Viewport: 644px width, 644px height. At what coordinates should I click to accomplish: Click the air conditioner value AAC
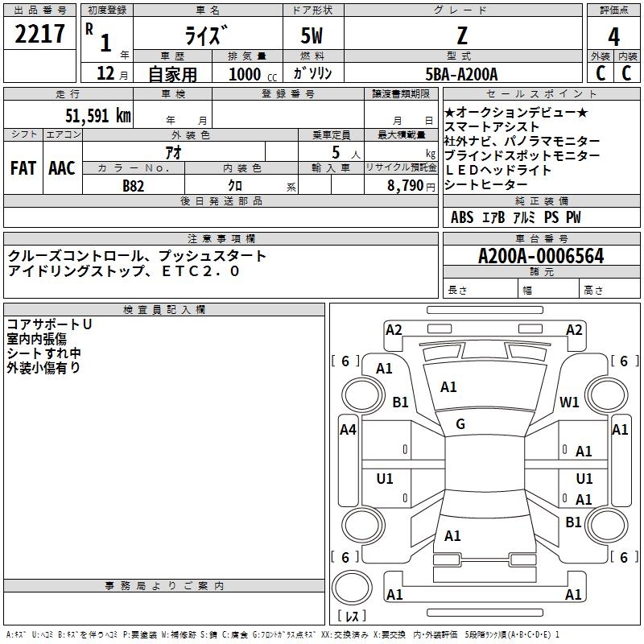(62, 168)
